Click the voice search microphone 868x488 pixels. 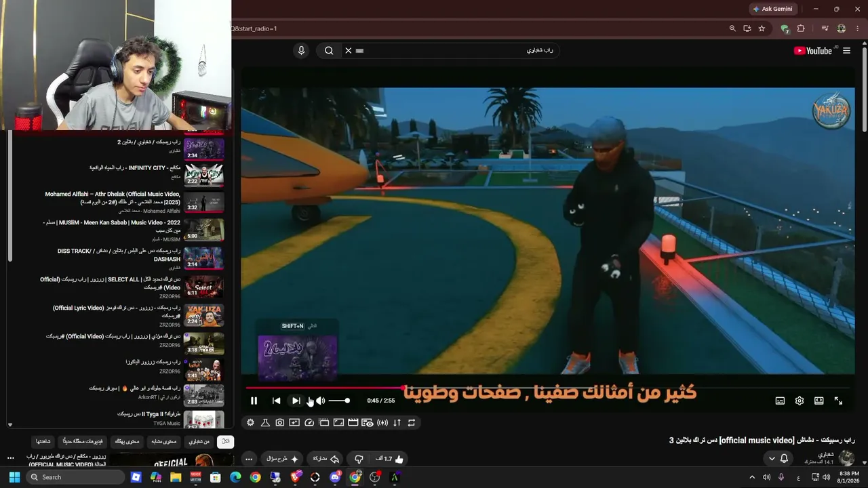302,50
